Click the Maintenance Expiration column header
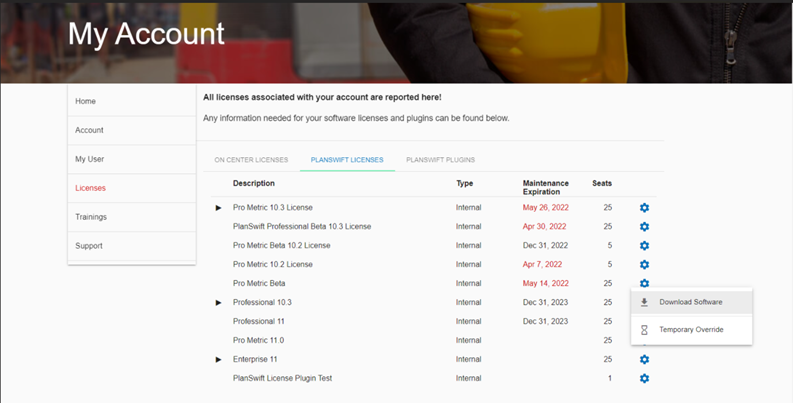 pyautogui.click(x=545, y=188)
